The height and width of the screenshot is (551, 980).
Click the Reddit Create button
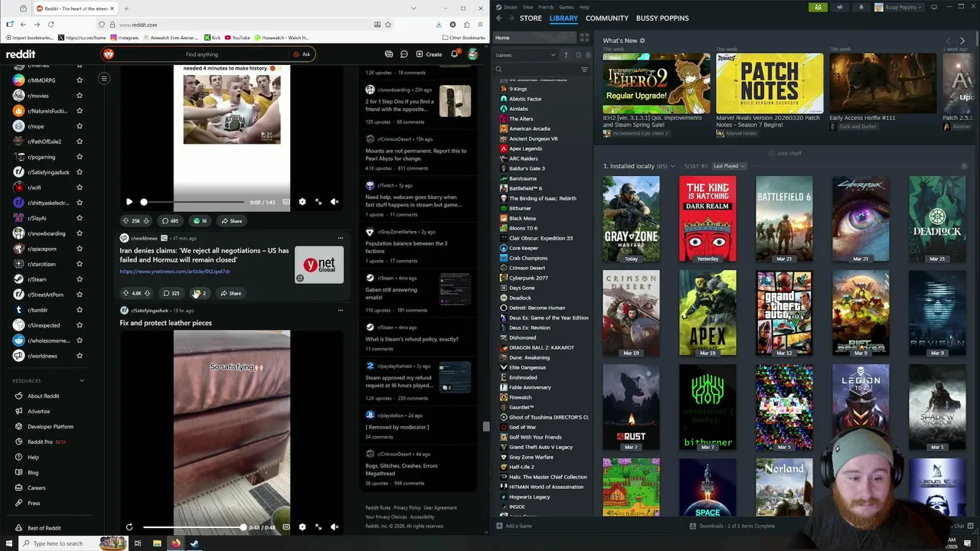(429, 54)
